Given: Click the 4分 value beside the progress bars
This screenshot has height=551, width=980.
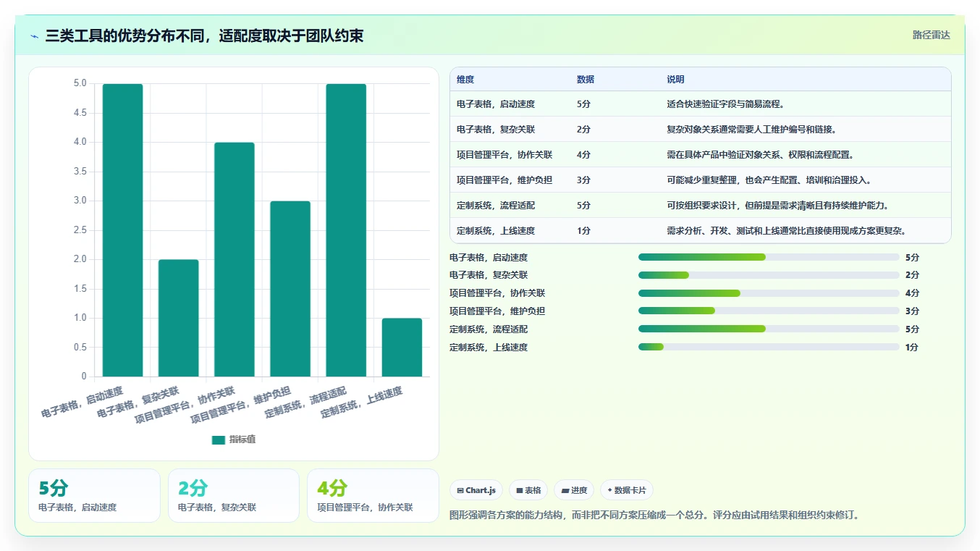Looking at the screenshot, I should click(912, 293).
